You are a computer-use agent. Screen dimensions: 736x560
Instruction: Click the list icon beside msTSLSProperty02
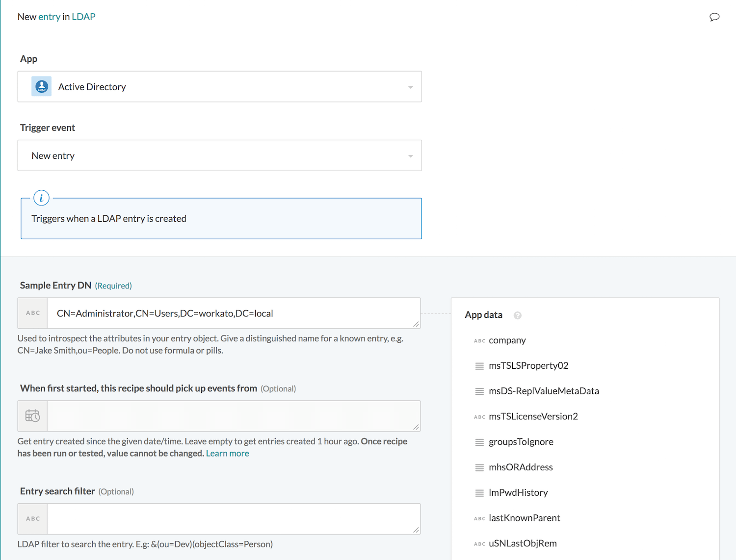[479, 366]
